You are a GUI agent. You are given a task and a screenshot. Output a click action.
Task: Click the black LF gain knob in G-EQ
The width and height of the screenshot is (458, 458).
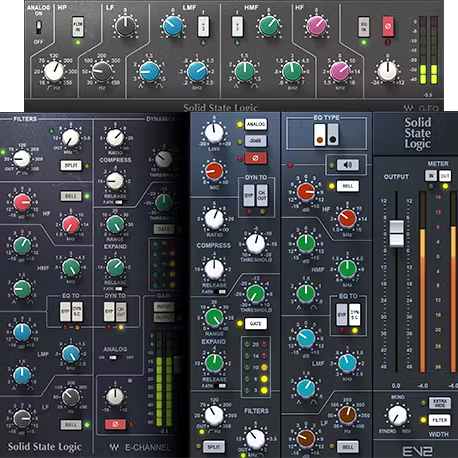(x=125, y=26)
